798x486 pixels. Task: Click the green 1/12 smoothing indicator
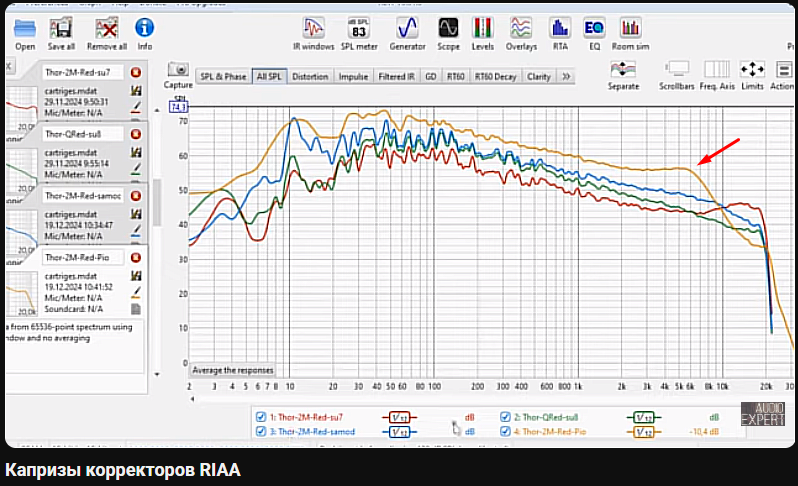[644, 417]
